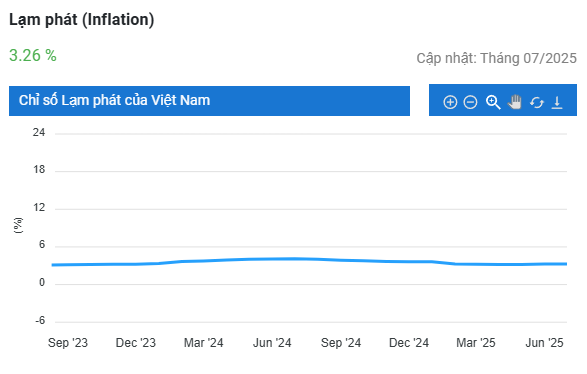Zoom out using the minus icon
The height and width of the screenshot is (374, 587).
tap(470, 102)
